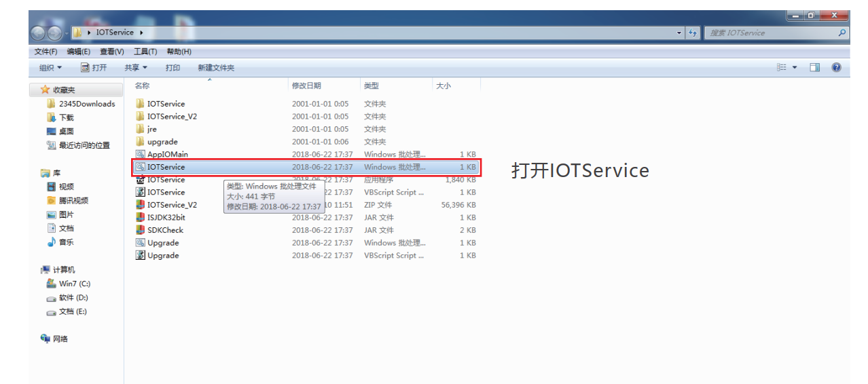Screen dimensions: 868x384
Task: Select 2345Downloads folder in Favorites
Action: (x=82, y=104)
